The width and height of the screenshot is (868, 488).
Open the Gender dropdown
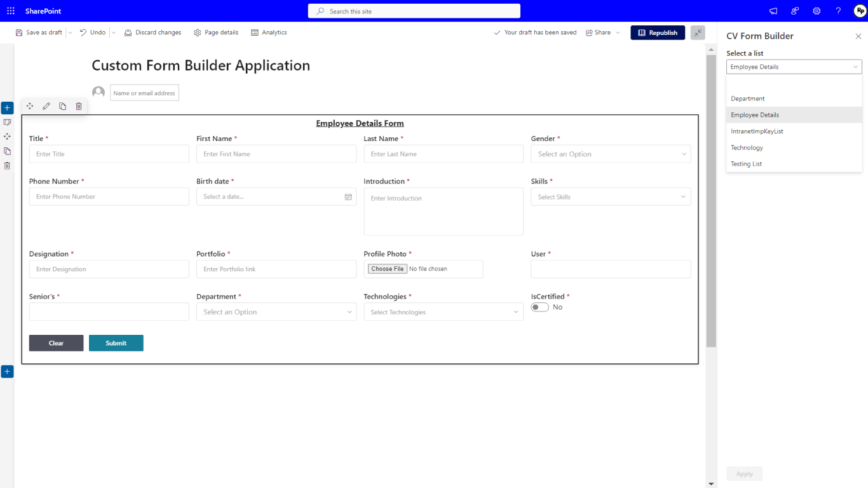[611, 154]
